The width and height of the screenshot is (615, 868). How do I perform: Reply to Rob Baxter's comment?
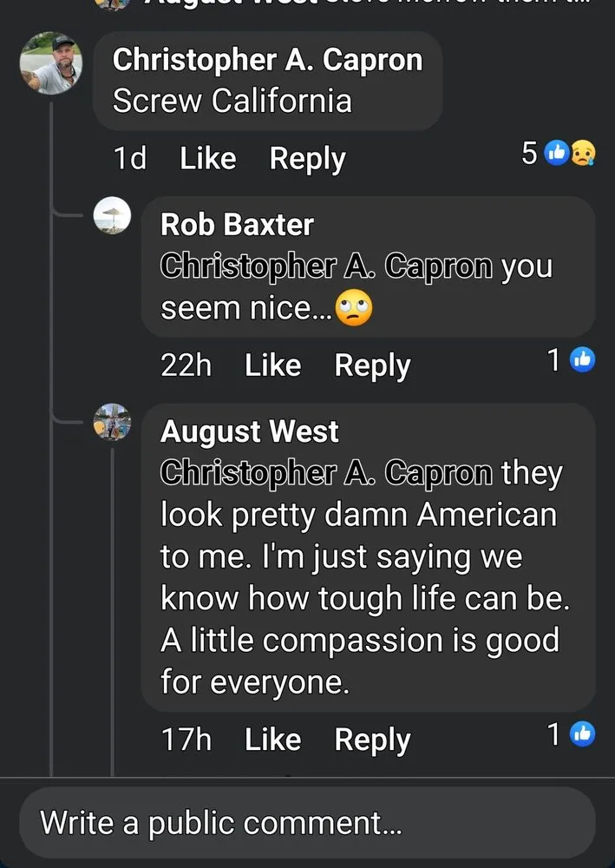pos(372,365)
